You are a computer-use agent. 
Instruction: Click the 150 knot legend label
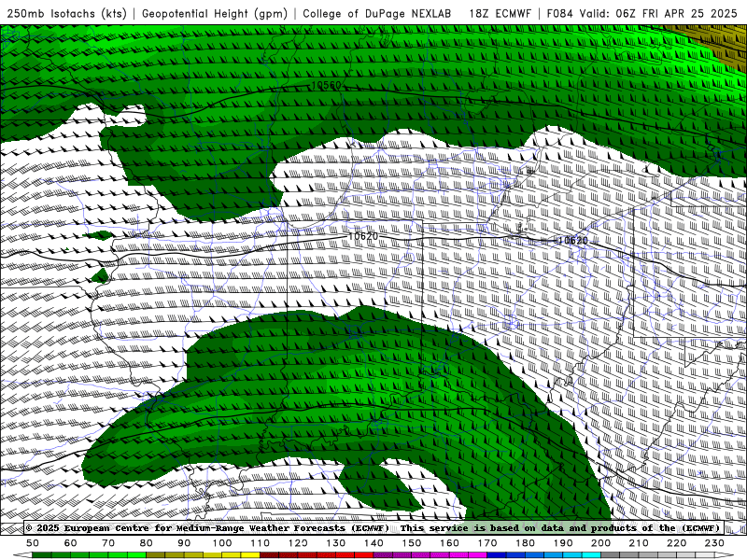[x=411, y=543]
